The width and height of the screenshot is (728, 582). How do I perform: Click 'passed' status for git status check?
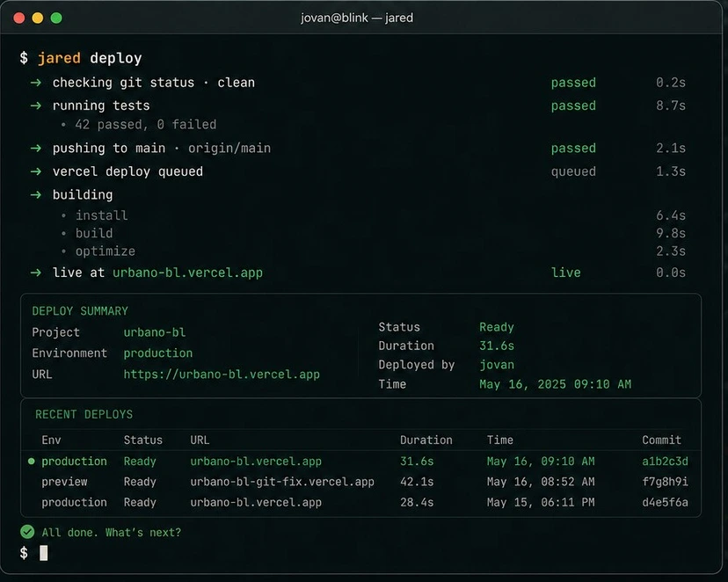(573, 83)
